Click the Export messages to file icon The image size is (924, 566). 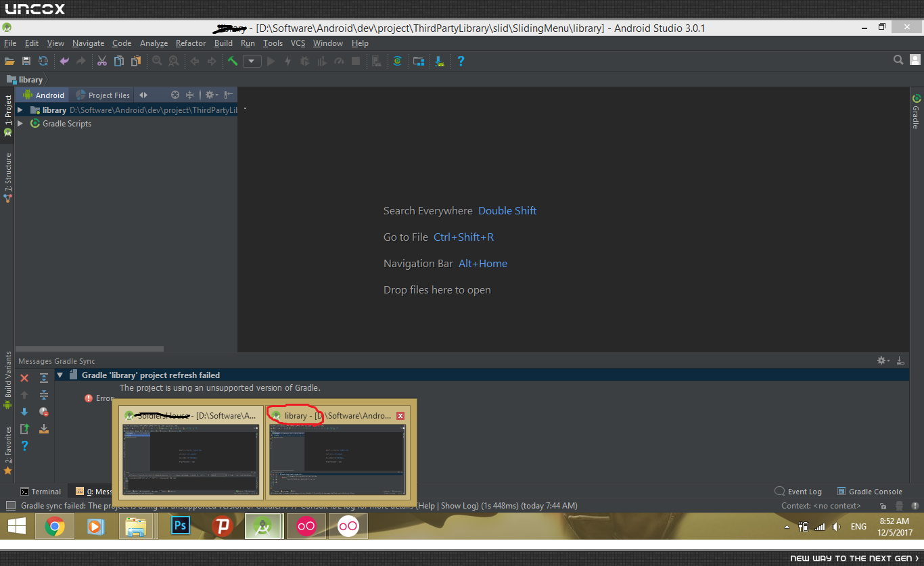24,428
